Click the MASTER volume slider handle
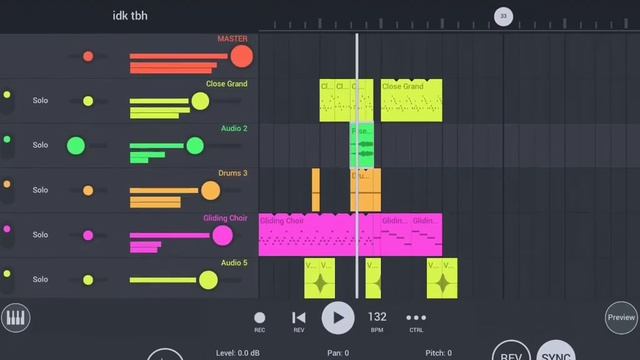 coord(242,56)
